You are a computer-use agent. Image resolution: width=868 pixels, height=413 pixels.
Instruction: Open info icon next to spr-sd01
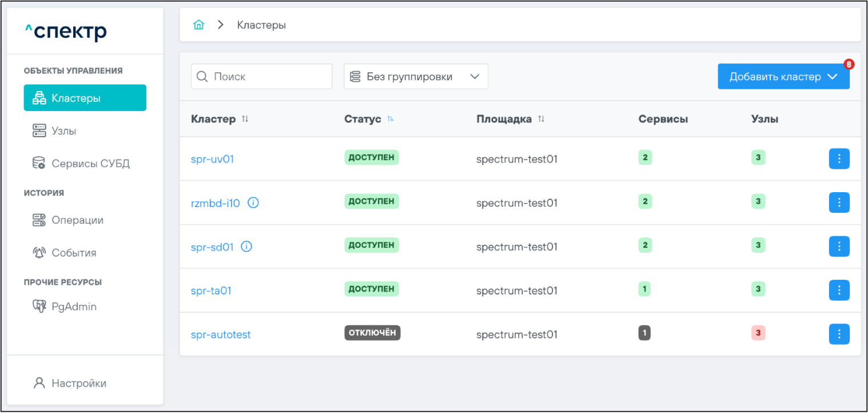(246, 247)
